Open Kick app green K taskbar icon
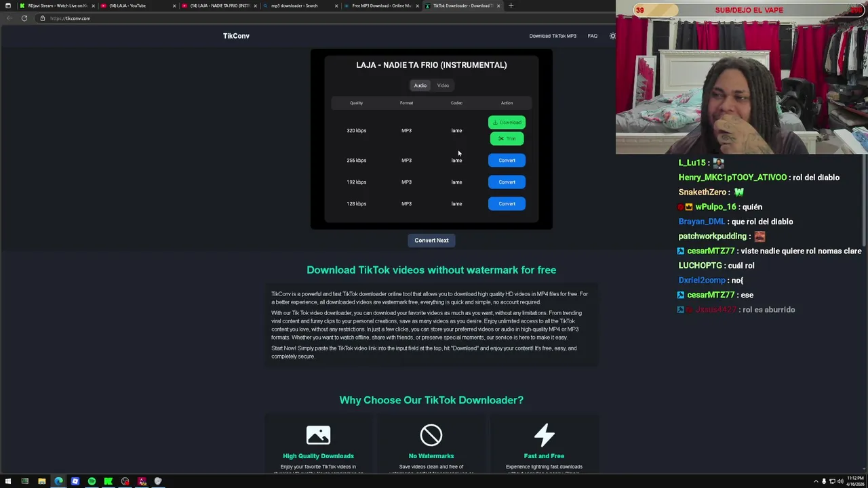Screen dimensions: 868x488 108,481
